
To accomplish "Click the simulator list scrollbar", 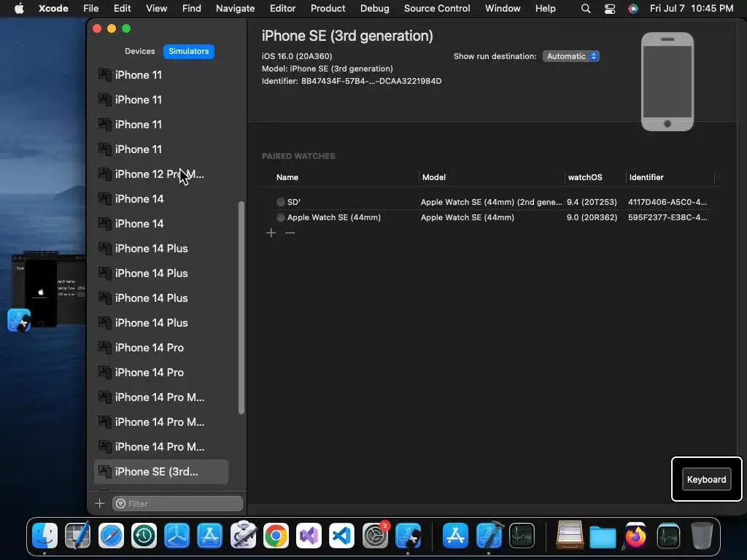I will pos(241,308).
